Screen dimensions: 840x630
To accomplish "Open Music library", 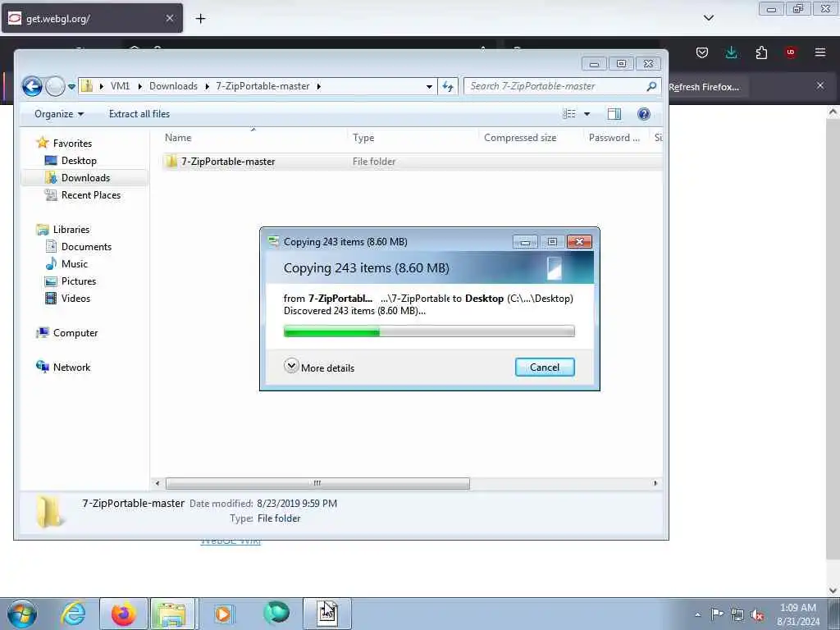I will click(74, 264).
